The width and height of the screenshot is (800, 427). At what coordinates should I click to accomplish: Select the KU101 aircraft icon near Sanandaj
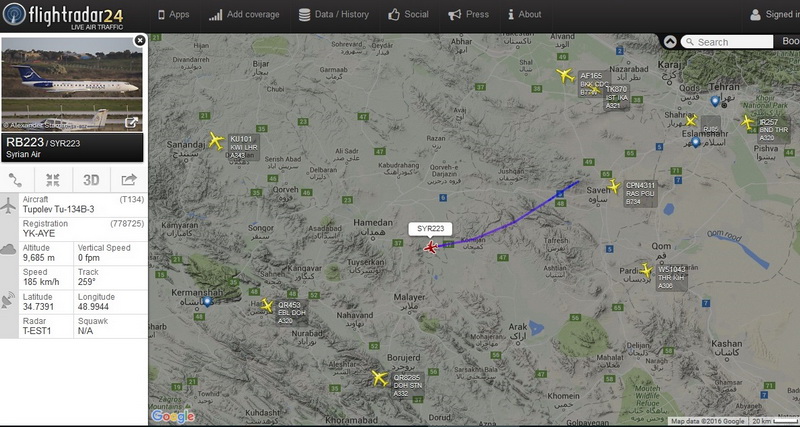pos(216,140)
